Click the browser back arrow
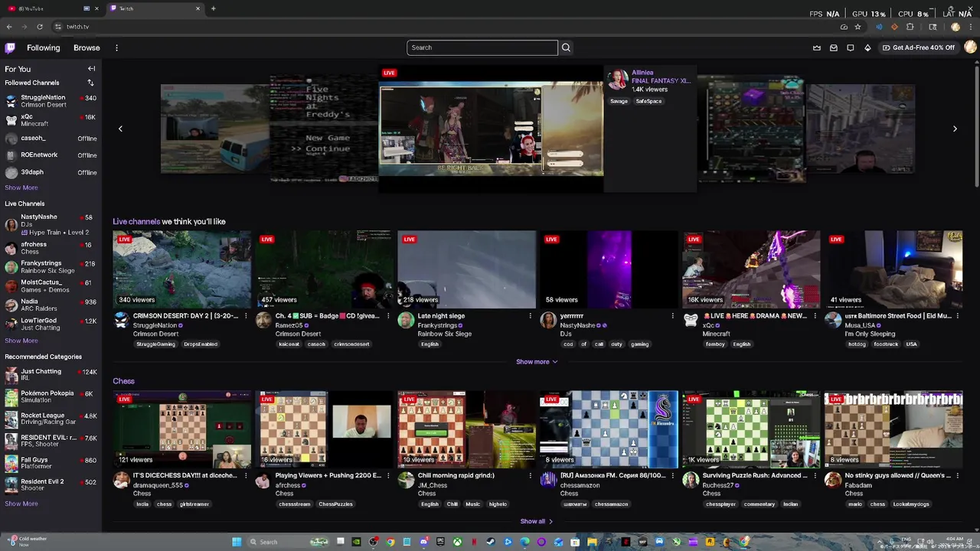Image resolution: width=980 pixels, height=551 pixels. click(x=9, y=27)
